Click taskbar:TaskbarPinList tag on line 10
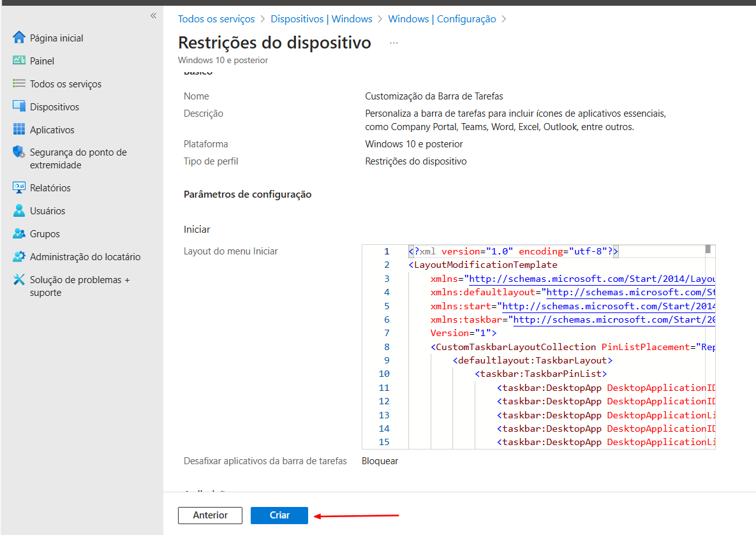The width and height of the screenshot is (756, 535). pyautogui.click(x=540, y=374)
